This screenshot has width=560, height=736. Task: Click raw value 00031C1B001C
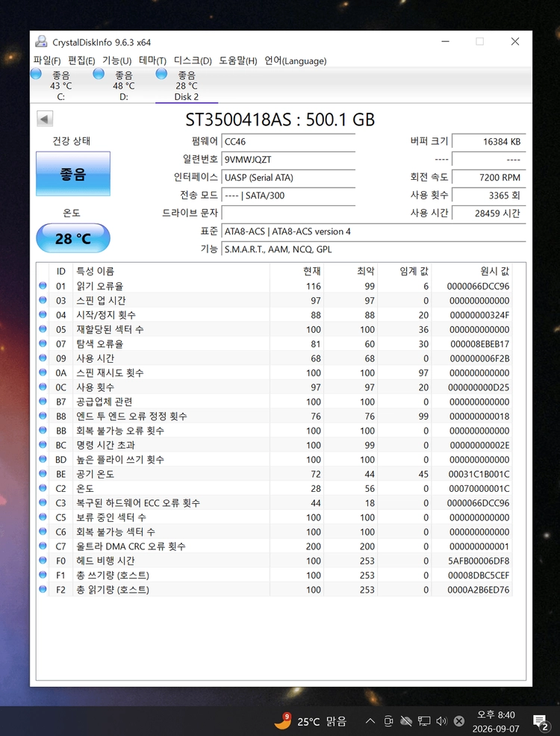tap(479, 474)
